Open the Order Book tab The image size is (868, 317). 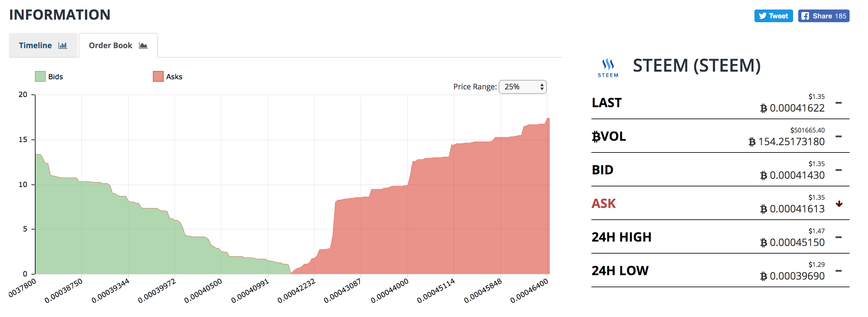118,45
